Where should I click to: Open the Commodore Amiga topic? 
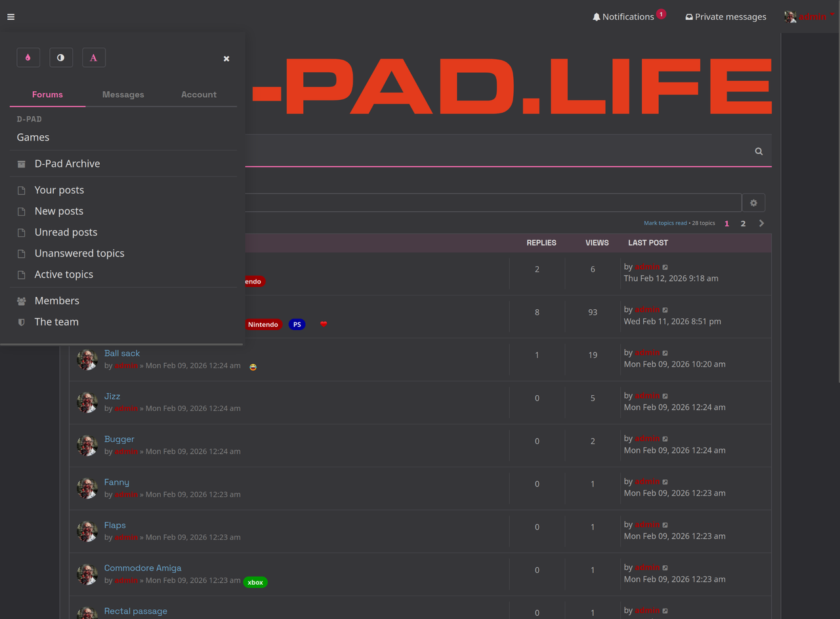click(142, 568)
